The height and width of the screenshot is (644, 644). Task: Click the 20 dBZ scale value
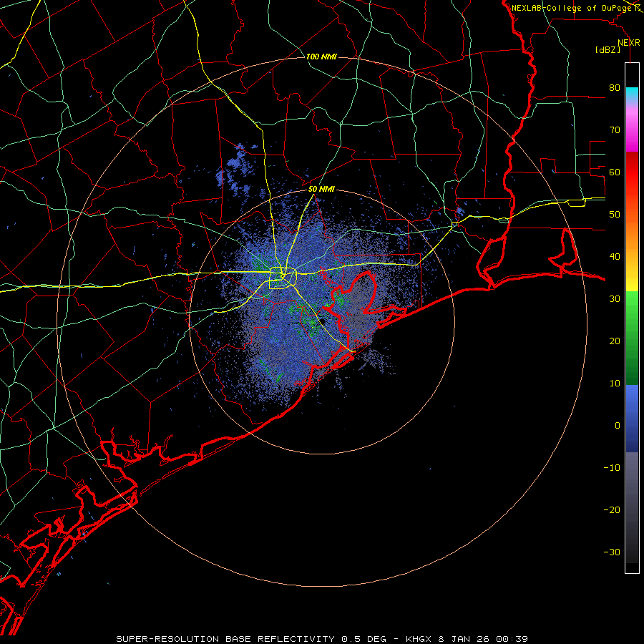[615, 341]
